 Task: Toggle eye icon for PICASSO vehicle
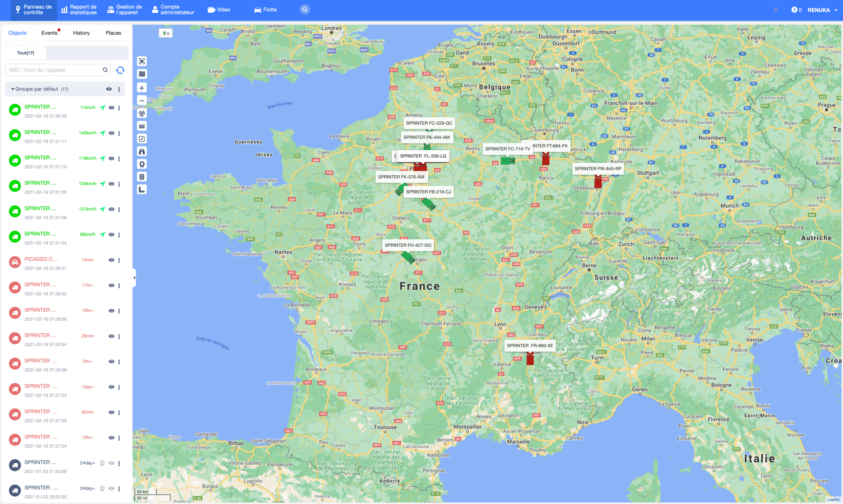click(x=112, y=260)
